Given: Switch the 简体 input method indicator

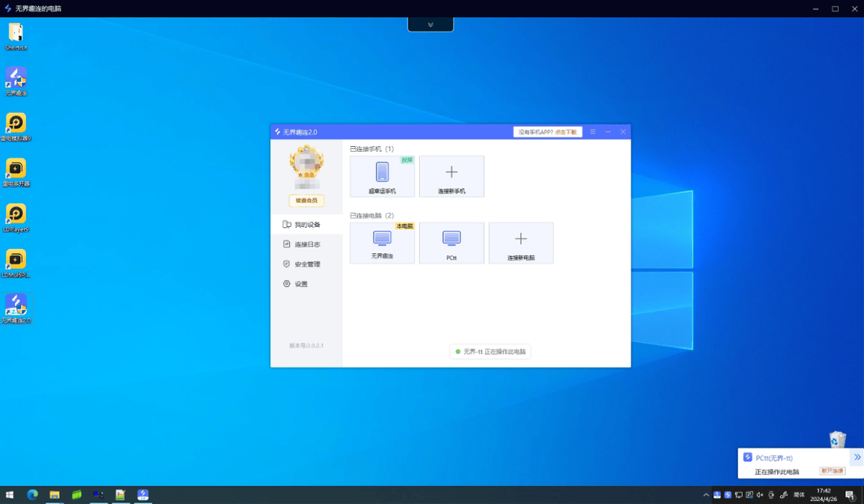Looking at the screenshot, I should pos(798,495).
